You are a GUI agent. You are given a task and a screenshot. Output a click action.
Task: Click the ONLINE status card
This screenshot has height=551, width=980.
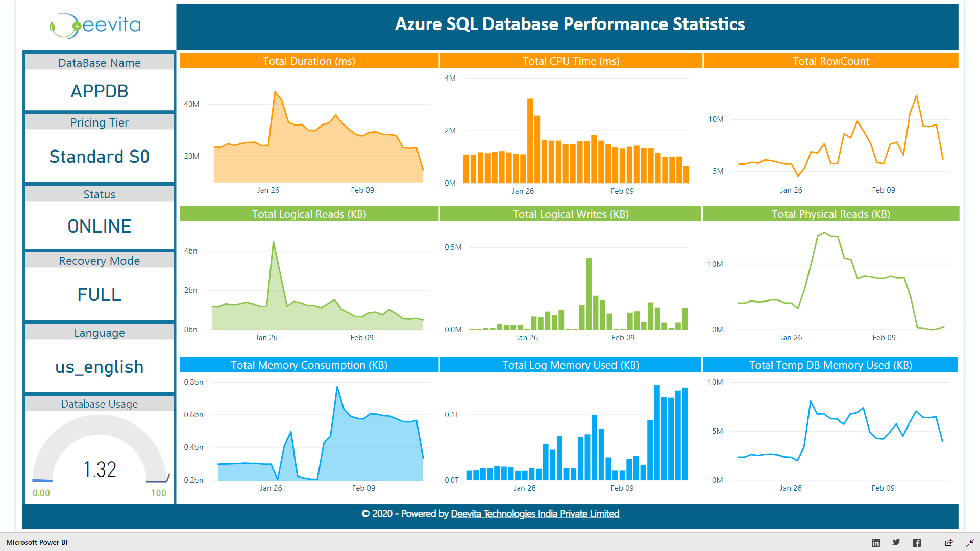click(x=100, y=226)
